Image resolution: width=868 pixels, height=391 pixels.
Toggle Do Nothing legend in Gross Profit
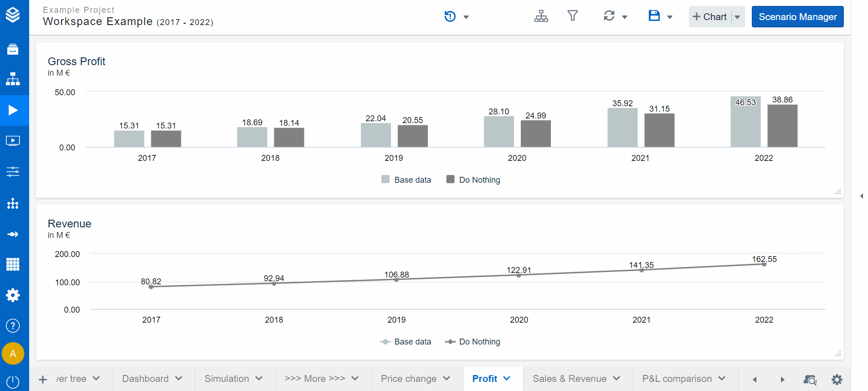(x=473, y=180)
